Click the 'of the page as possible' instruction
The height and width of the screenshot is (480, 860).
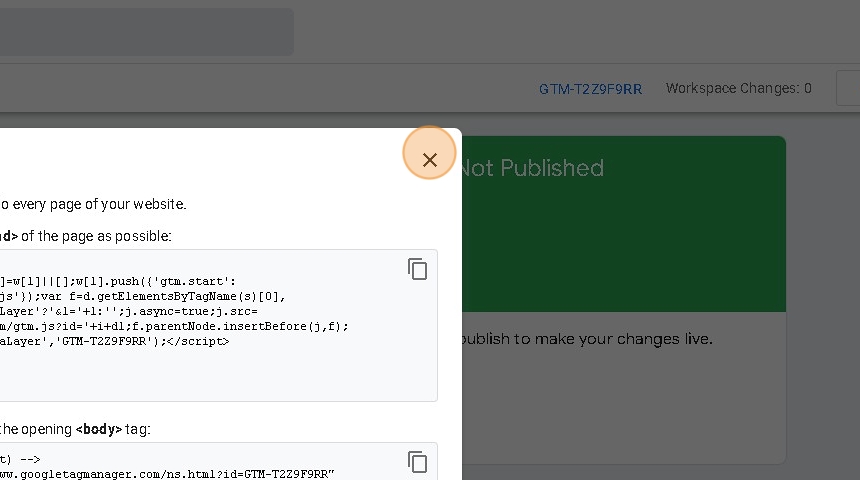96,236
